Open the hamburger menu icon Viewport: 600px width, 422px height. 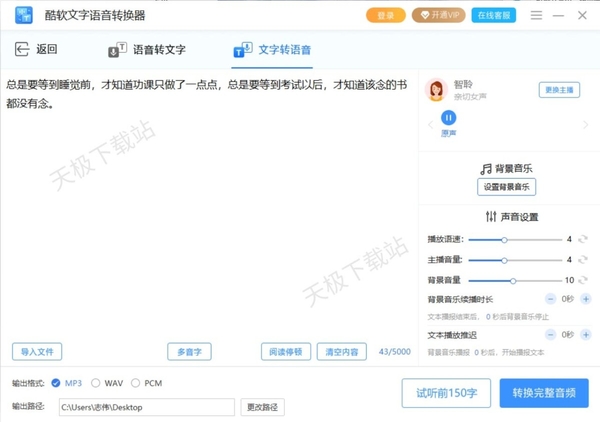pos(536,15)
